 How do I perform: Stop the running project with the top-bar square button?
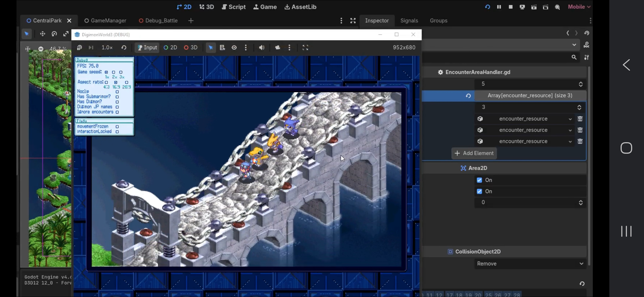click(511, 7)
